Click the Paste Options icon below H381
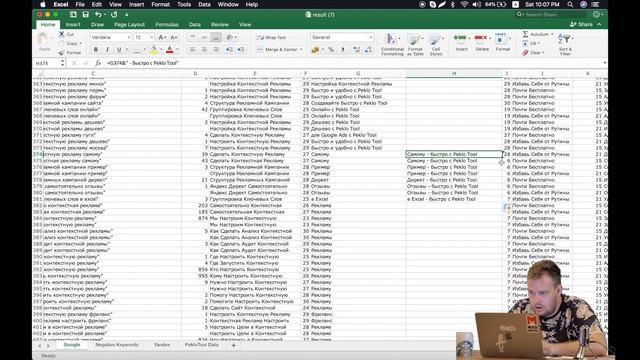Viewport: 640px width, 360px height. click(x=507, y=207)
